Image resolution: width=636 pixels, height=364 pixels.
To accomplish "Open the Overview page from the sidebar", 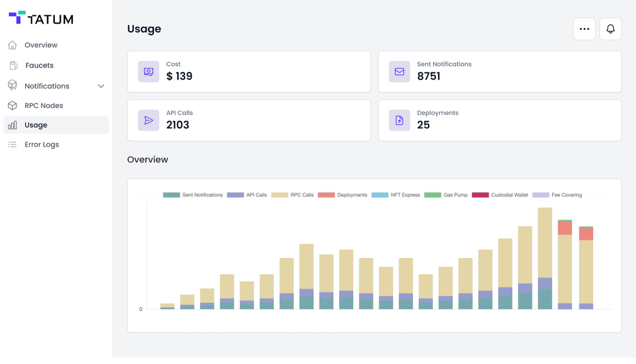I will pyautogui.click(x=40, y=45).
